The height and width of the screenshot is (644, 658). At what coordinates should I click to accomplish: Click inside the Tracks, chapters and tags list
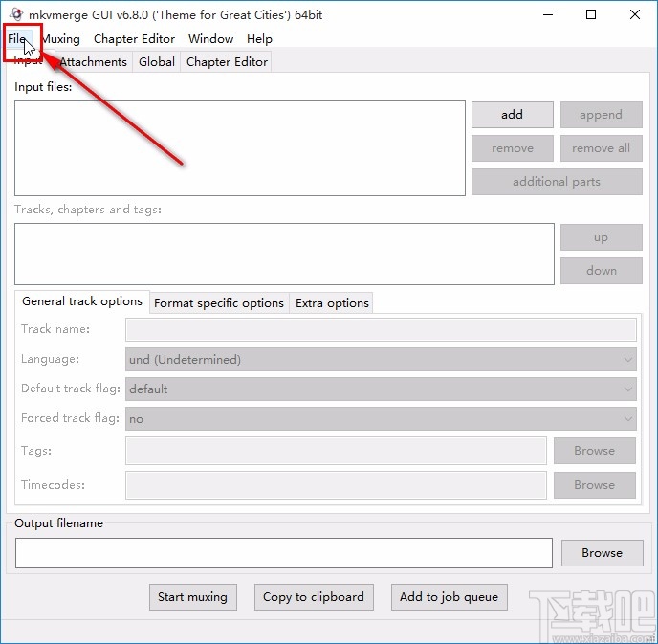click(x=284, y=254)
